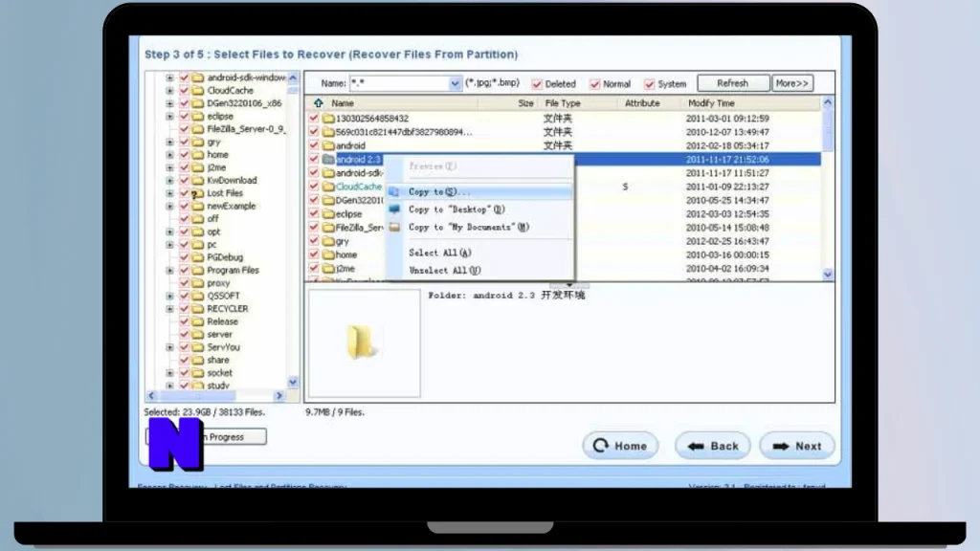The width and height of the screenshot is (980, 551).
Task: Toggle the System filter checkbox
Action: (650, 84)
